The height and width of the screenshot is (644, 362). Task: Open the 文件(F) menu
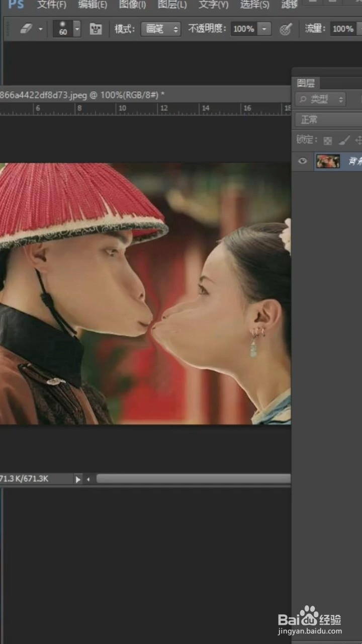click(x=52, y=5)
